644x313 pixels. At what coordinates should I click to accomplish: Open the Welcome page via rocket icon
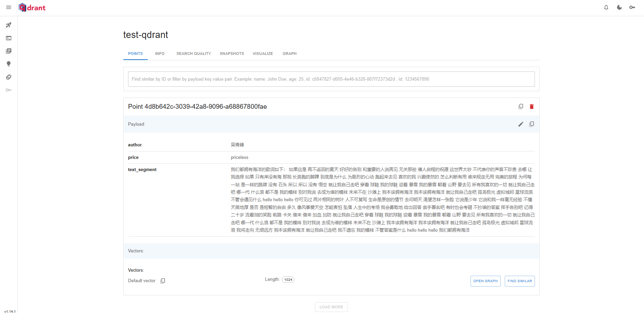(9, 25)
